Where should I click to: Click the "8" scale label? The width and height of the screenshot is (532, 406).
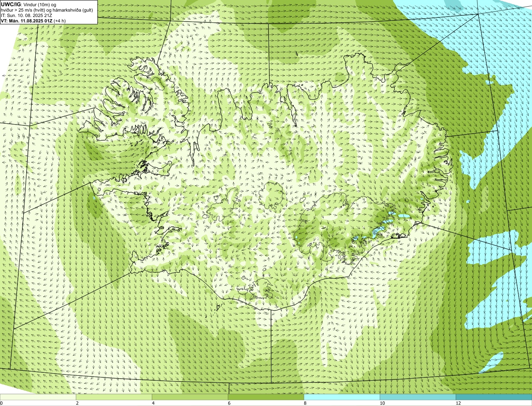pyautogui.click(x=305, y=403)
